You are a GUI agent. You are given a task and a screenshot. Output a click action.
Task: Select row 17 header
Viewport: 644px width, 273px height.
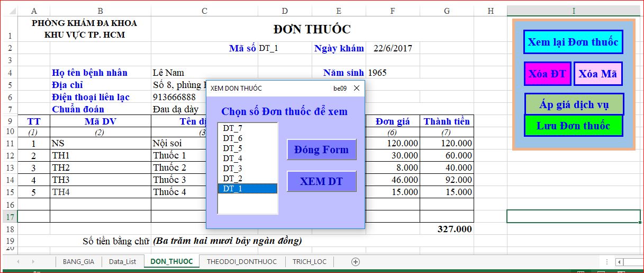[9, 216]
